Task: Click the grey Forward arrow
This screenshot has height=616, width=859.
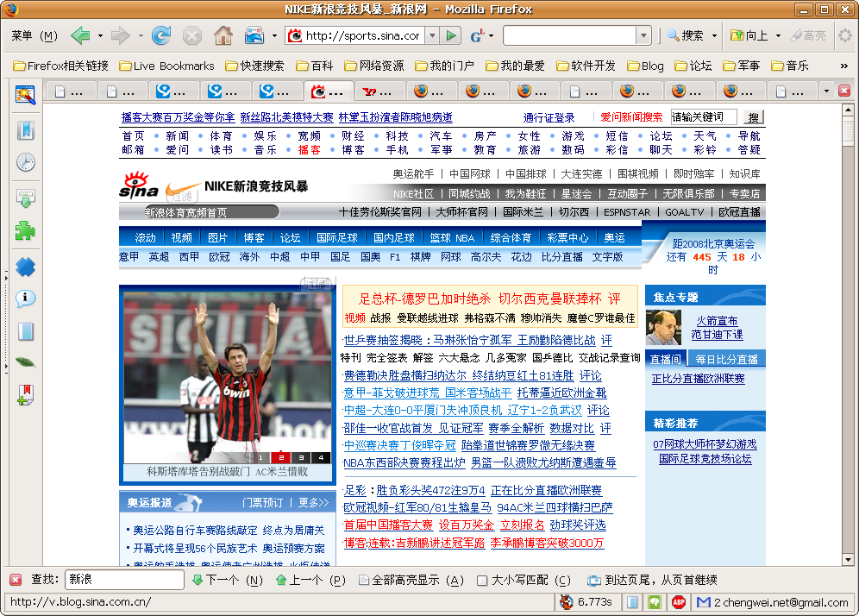Action: coord(120,36)
